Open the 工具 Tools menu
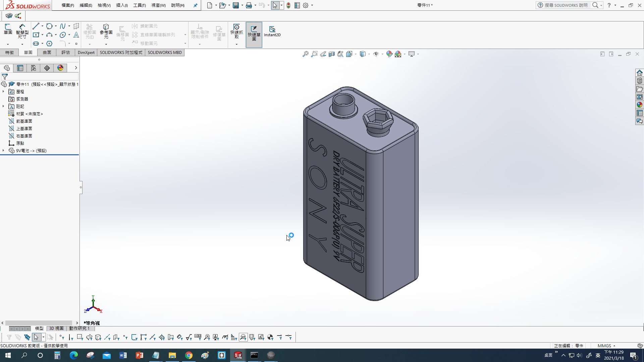 point(139,5)
